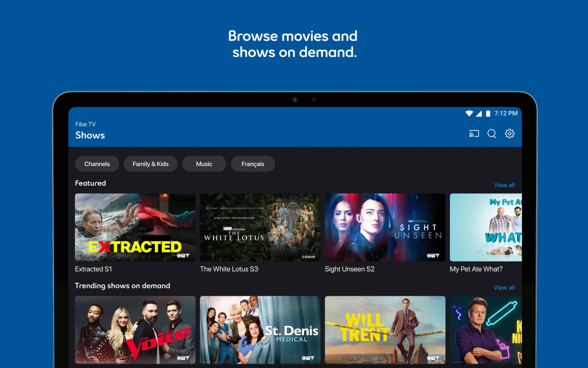Open the Sight Unseen S2 poster

385,227
